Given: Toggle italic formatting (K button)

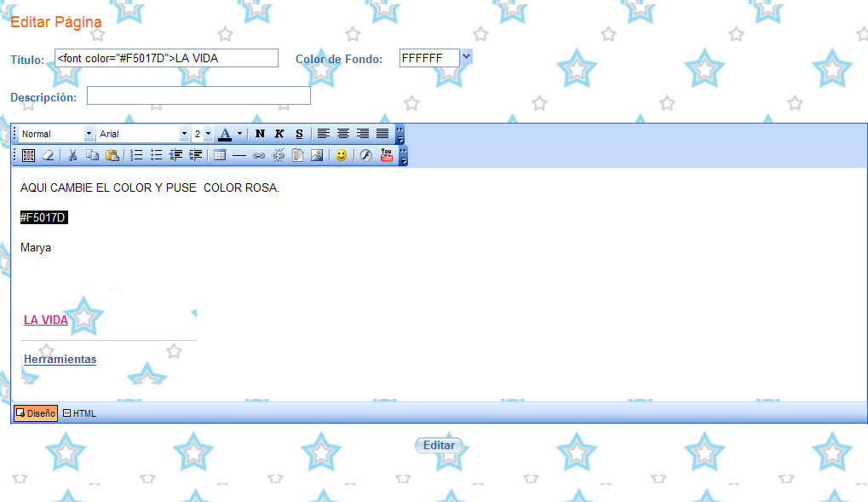Looking at the screenshot, I should (x=279, y=134).
